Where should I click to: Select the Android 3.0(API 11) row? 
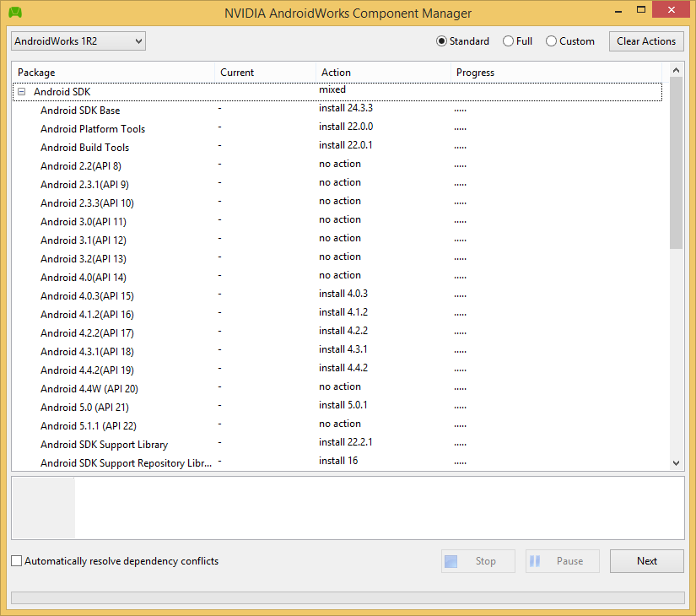click(x=337, y=222)
